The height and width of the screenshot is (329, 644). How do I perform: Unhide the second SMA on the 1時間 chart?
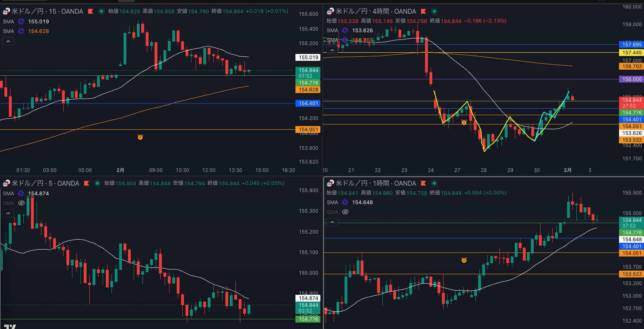[x=345, y=212]
